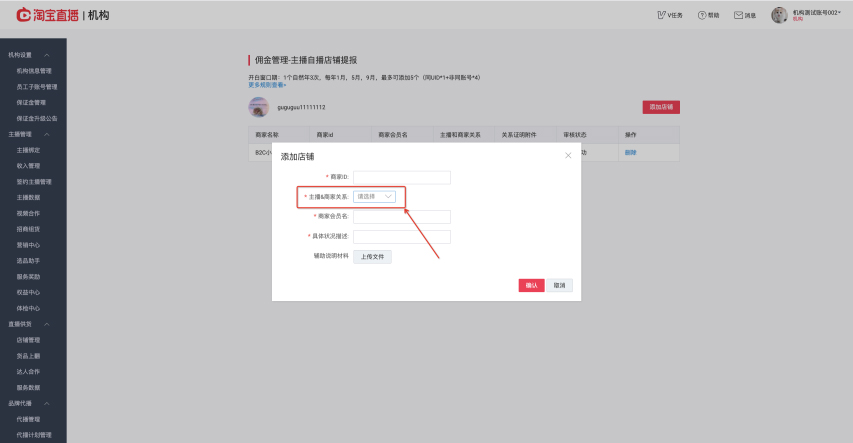Open V任务 in the top bar
853x443 pixels.
tap(670, 15)
